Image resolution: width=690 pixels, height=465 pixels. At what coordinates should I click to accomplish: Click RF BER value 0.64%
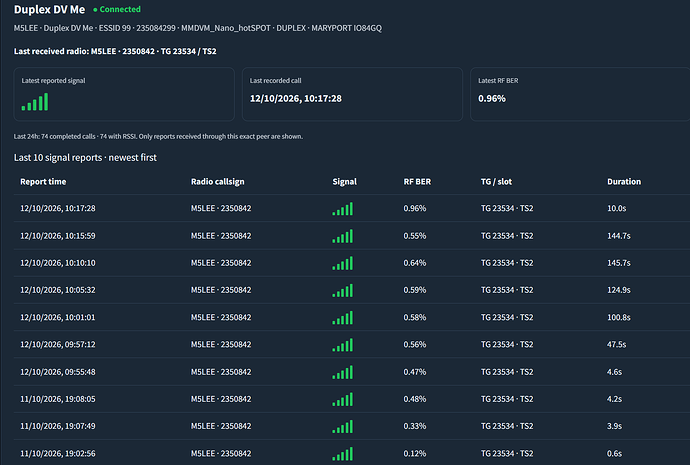click(415, 263)
